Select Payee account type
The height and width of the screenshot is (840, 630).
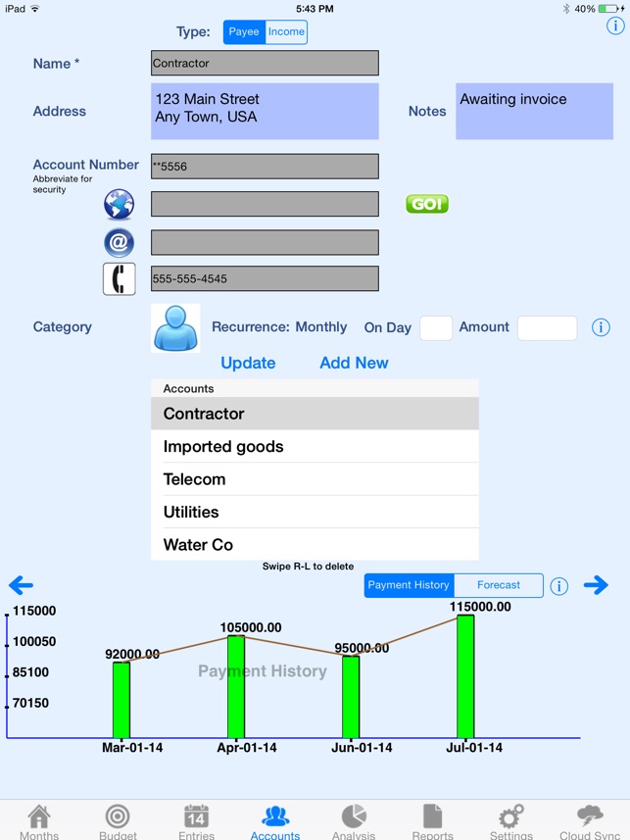point(244,32)
